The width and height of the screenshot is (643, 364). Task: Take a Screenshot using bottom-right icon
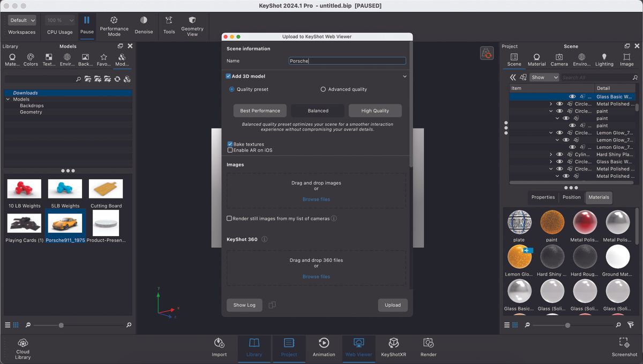(624, 343)
